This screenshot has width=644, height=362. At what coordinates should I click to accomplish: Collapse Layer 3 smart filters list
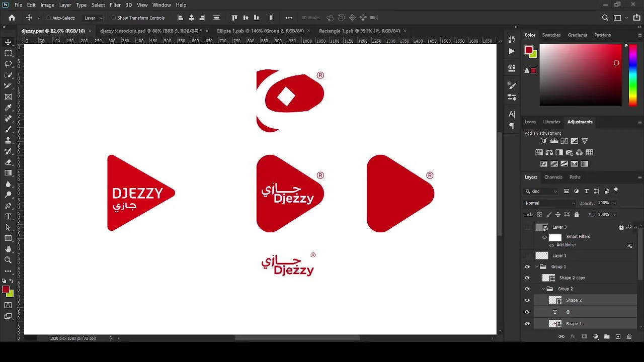635,227
